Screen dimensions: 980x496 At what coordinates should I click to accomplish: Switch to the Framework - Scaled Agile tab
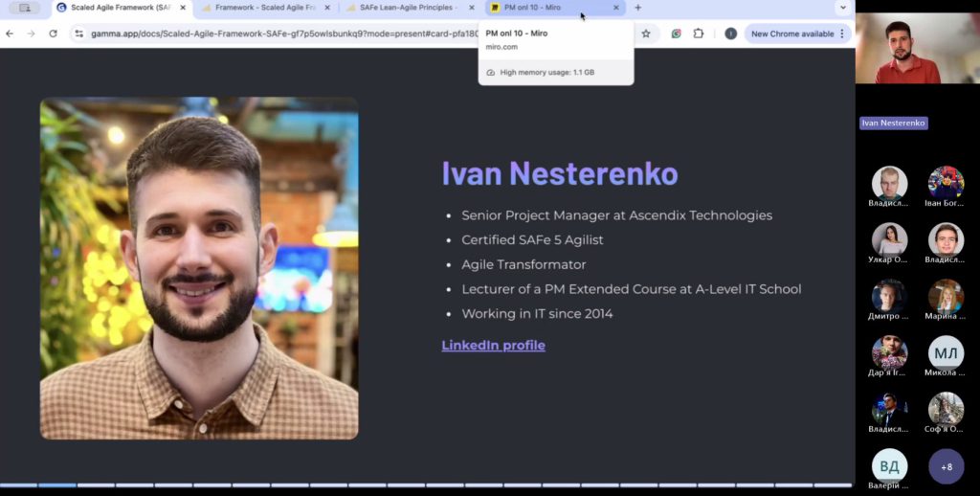pyautogui.click(x=258, y=8)
